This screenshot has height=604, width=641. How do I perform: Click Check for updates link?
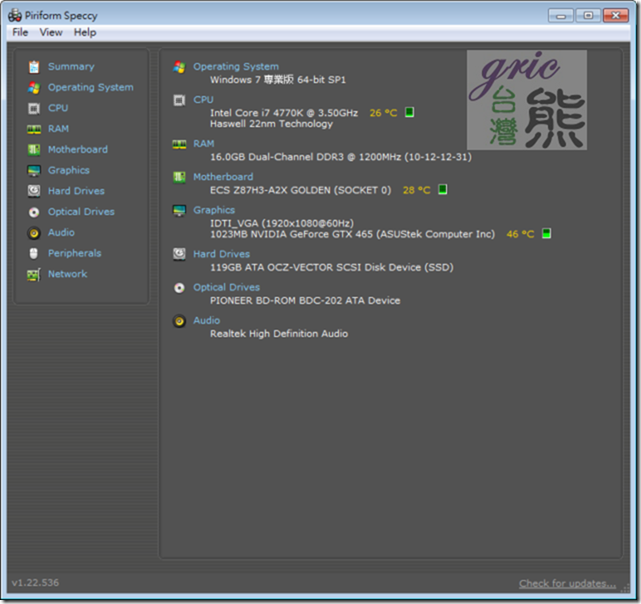567,584
